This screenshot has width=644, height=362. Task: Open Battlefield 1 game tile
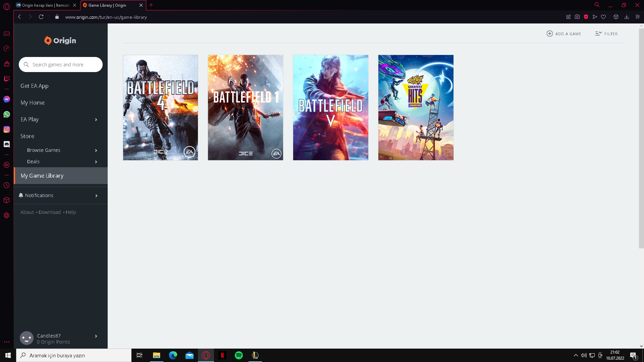pos(246,108)
